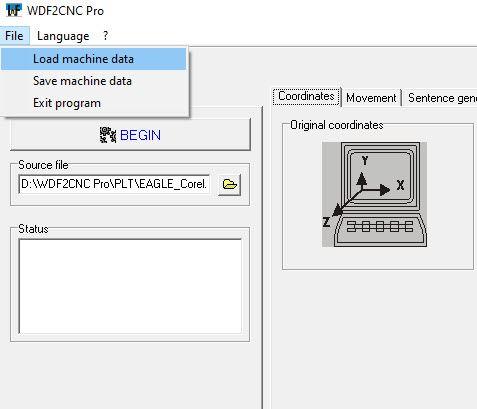Click the gears icon on BEGIN
This screenshot has height=409, width=477.
click(108, 135)
